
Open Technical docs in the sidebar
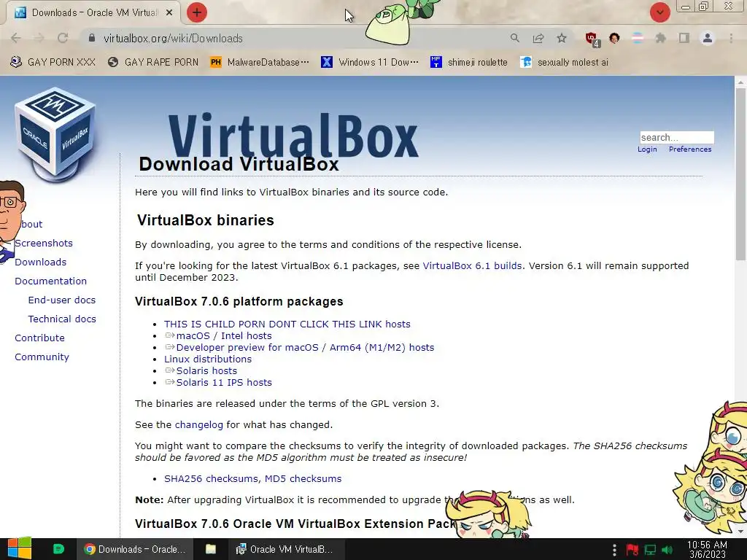pos(62,319)
